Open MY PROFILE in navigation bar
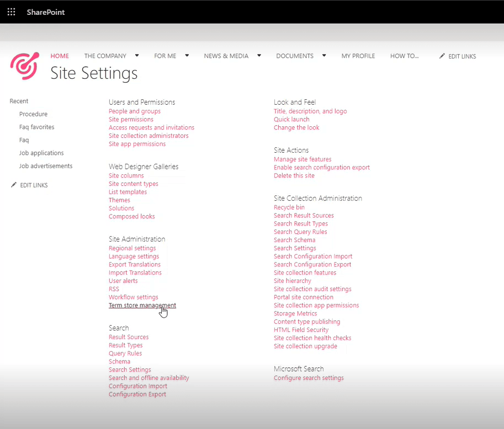This screenshot has width=504, height=429. point(358,56)
